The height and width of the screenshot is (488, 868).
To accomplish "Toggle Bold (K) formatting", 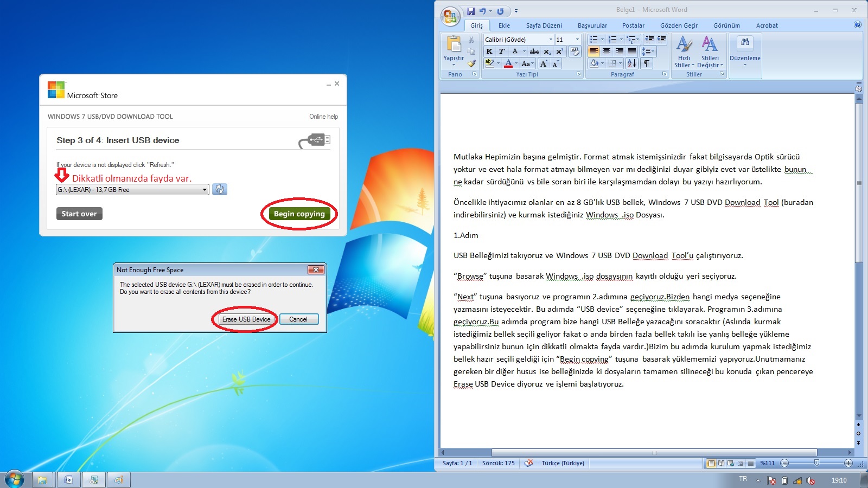I will click(489, 52).
